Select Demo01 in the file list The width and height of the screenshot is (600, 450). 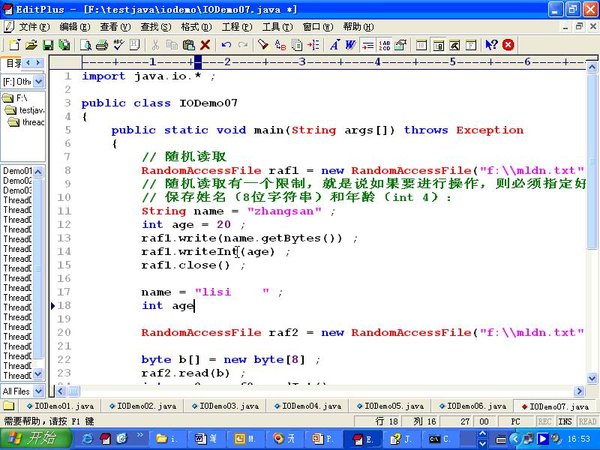tap(18, 171)
